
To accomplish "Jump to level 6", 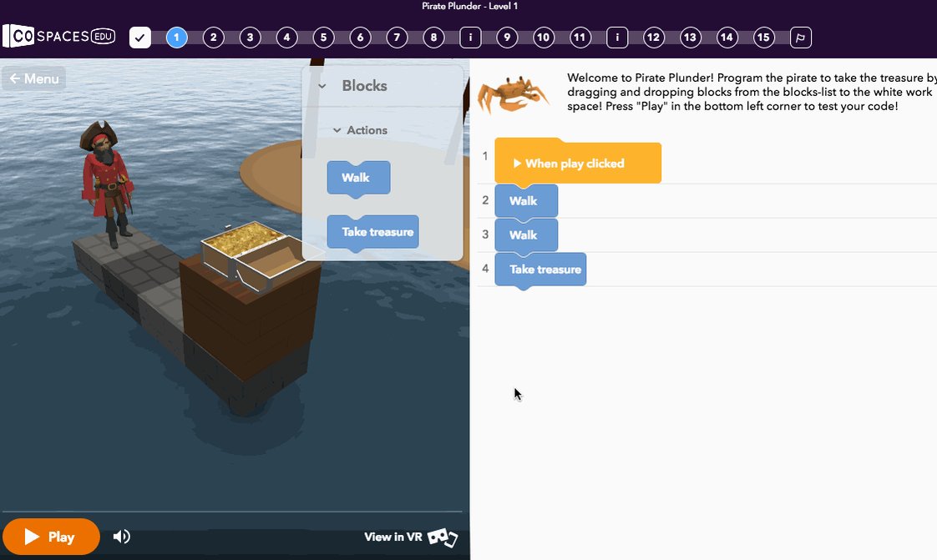I will (x=360, y=38).
